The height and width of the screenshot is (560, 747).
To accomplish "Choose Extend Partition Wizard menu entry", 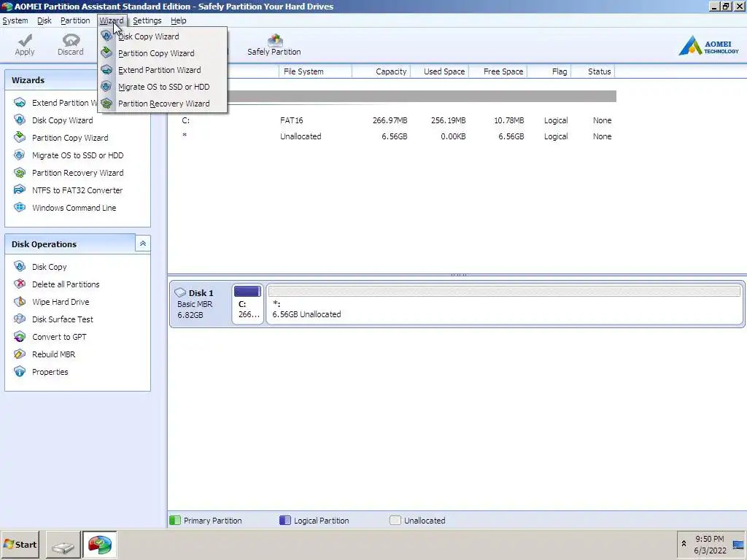I will click(x=163, y=70).
